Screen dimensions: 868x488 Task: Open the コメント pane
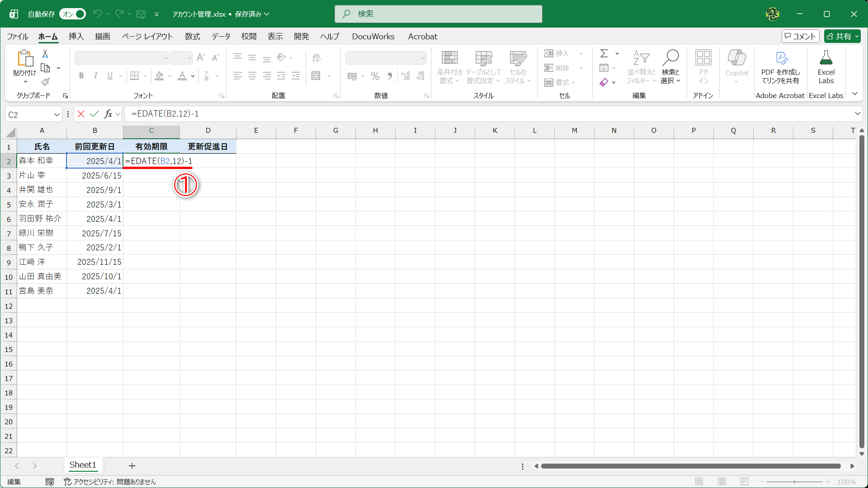(800, 36)
